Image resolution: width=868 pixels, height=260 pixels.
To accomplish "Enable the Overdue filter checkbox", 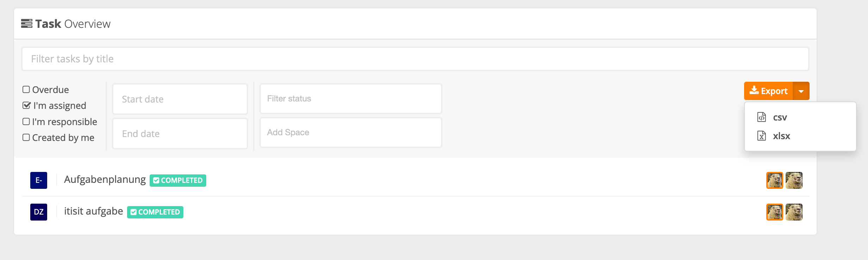I will pos(26,89).
